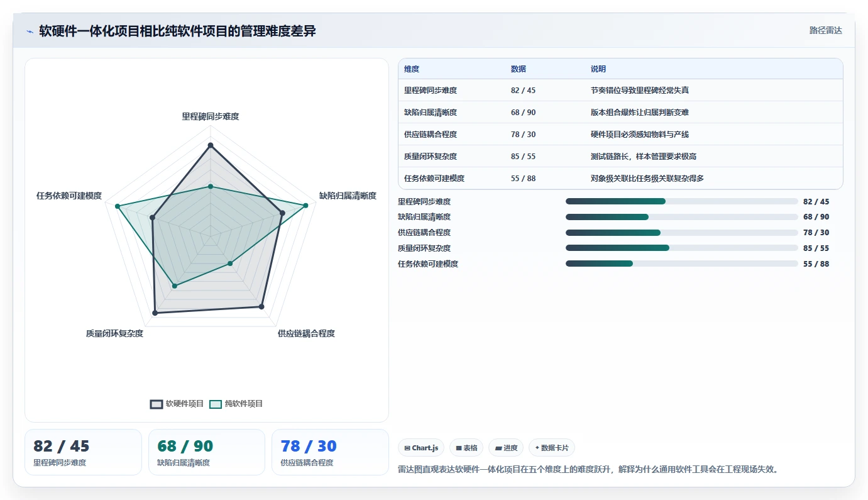Open the 78 / 30 供应链耦合程度 card

tap(331, 452)
